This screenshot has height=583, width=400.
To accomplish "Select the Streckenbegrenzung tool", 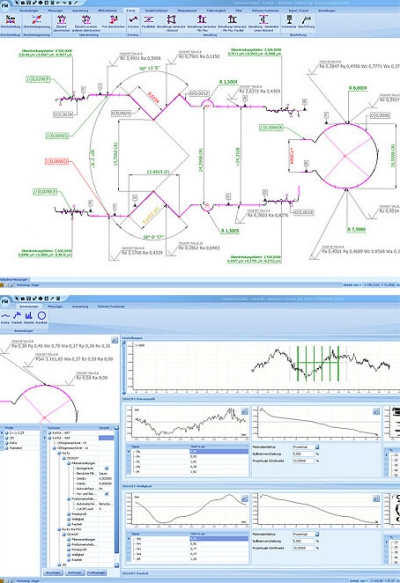I will (36, 22).
